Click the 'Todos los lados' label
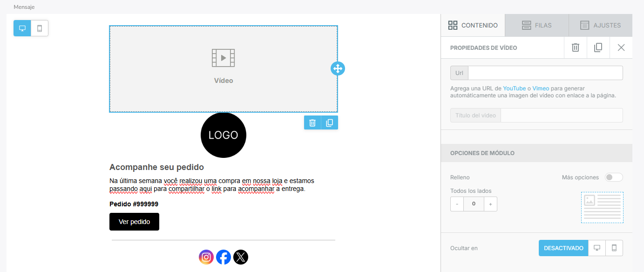 [471, 190]
